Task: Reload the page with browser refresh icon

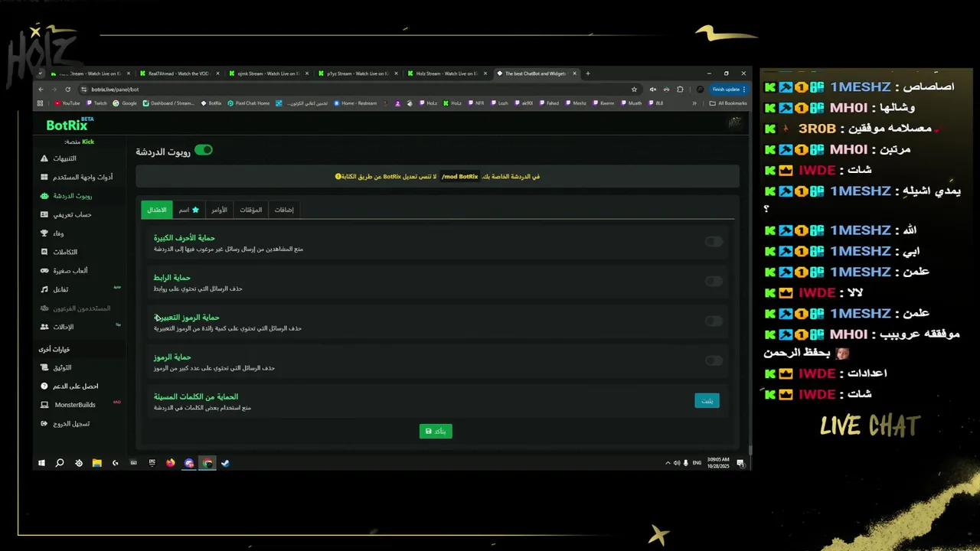Action: coord(67,89)
